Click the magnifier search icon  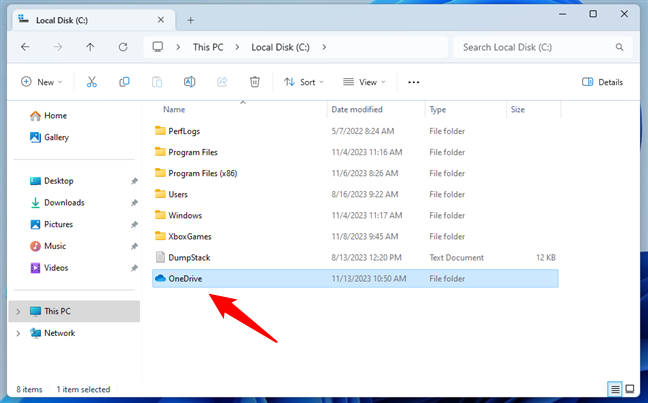[619, 47]
